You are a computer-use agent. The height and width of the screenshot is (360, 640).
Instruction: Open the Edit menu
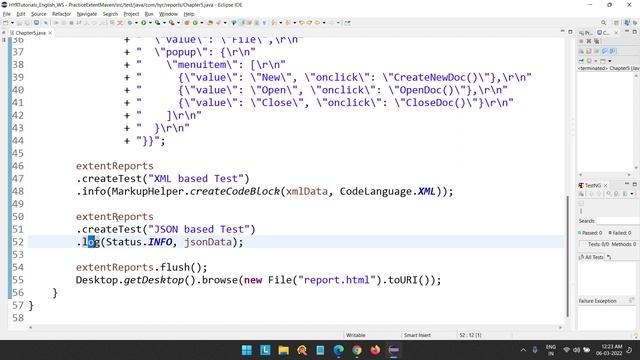[x=21, y=14]
